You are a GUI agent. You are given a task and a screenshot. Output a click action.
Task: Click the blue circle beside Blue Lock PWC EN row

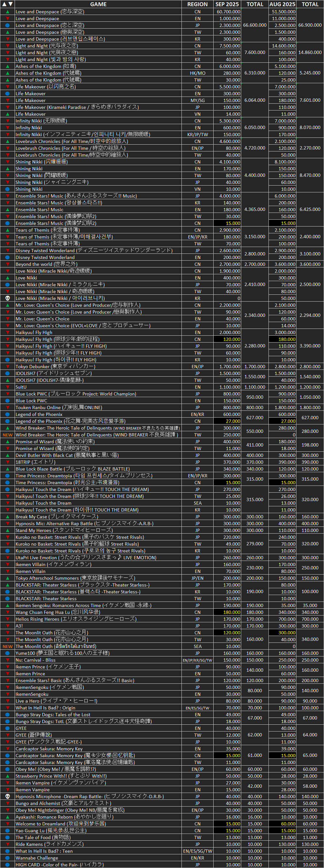(7, 401)
